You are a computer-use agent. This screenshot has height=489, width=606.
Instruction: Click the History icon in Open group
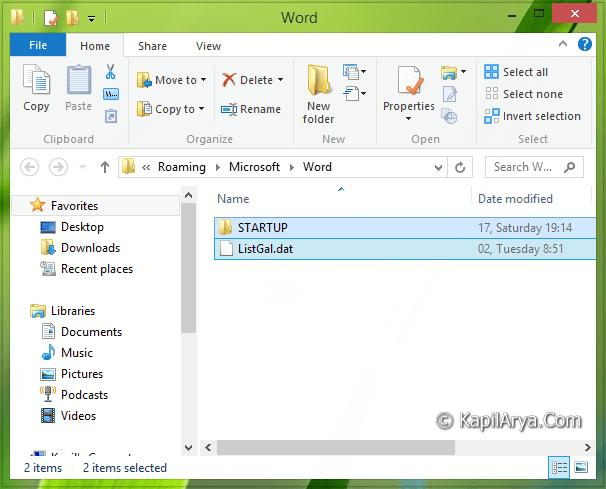point(449,116)
